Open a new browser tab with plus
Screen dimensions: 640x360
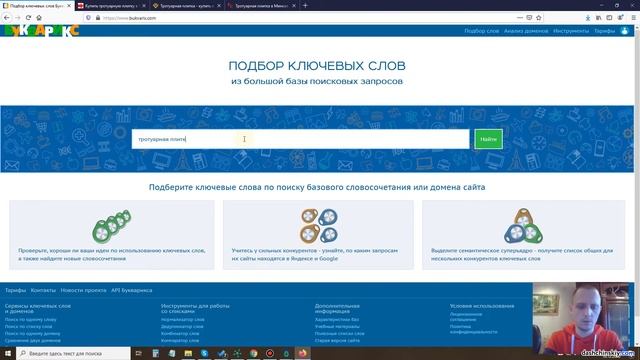pyautogui.click(x=305, y=6)
